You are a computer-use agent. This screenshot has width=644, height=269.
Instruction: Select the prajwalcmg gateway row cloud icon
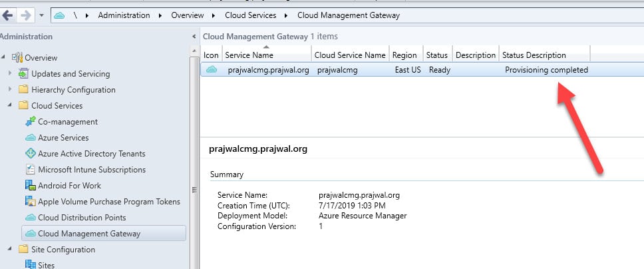[x=212, y=69]
